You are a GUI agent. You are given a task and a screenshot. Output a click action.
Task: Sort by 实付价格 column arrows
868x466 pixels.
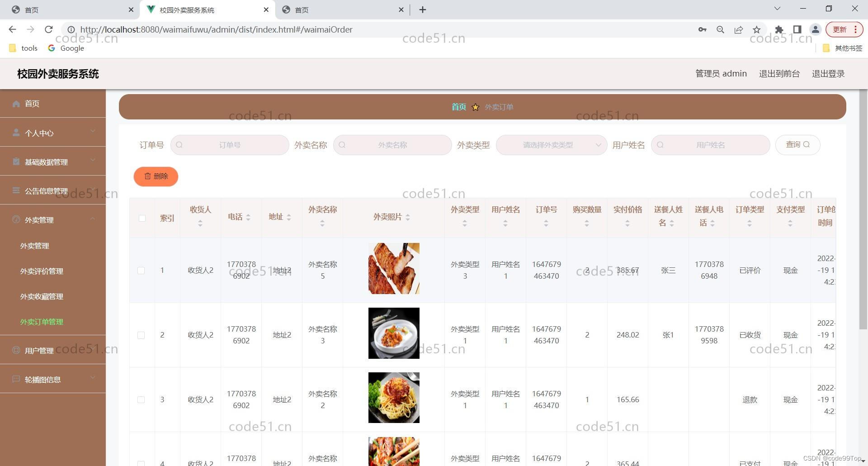click(x=627, y=223)
